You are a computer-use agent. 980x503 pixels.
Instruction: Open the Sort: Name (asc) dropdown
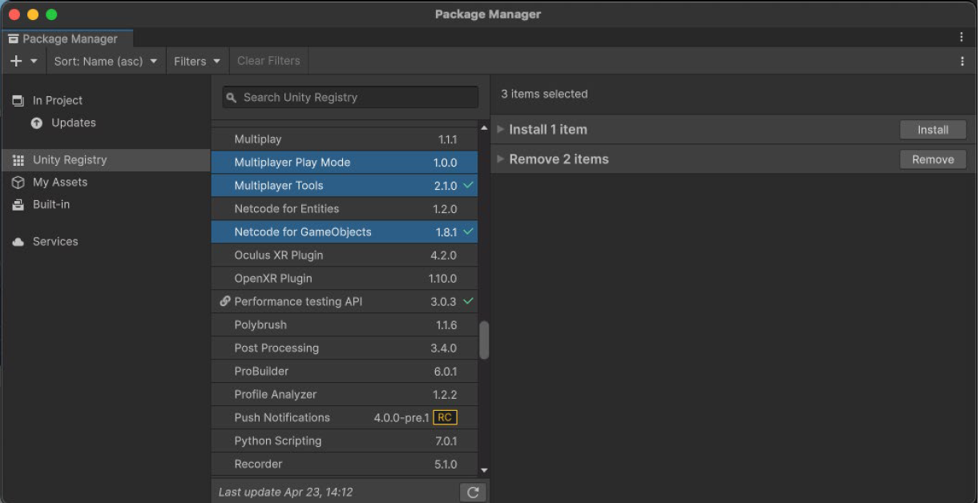click(106, 61)
